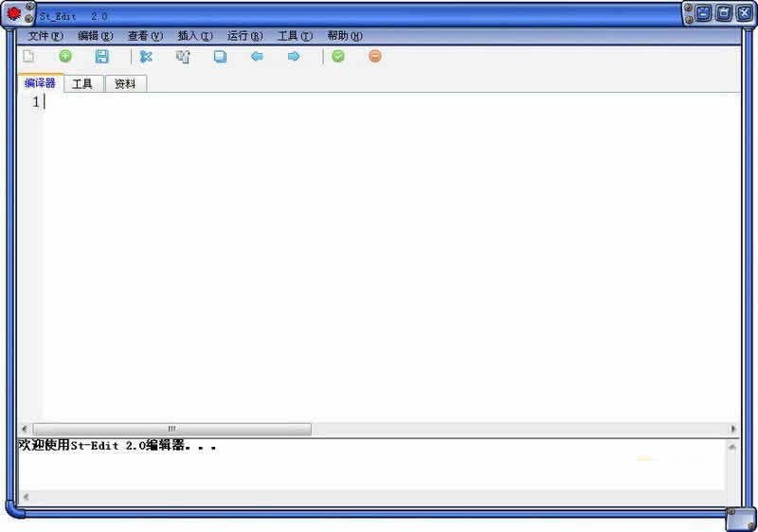Open the 运行(R) menu

coord(244,36)
